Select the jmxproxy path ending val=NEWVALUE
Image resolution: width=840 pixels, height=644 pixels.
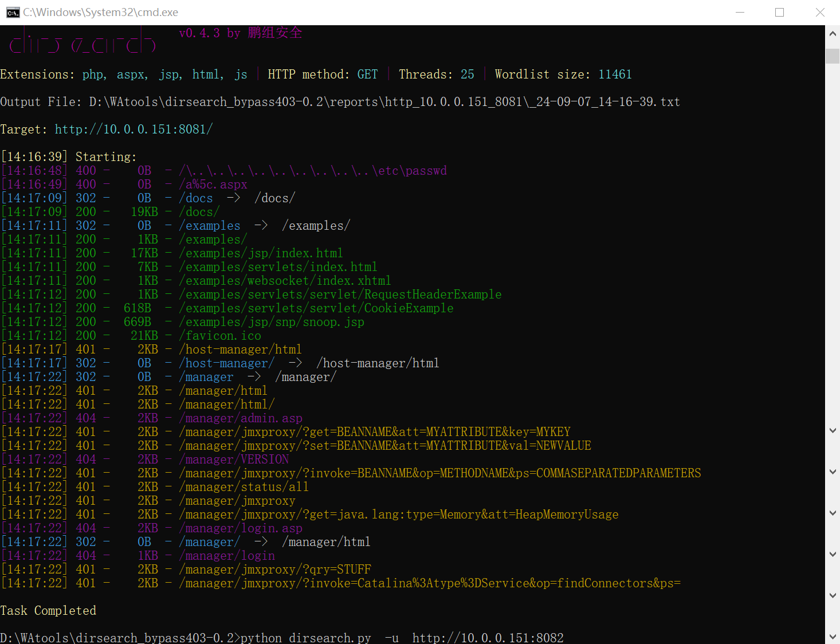385,446
